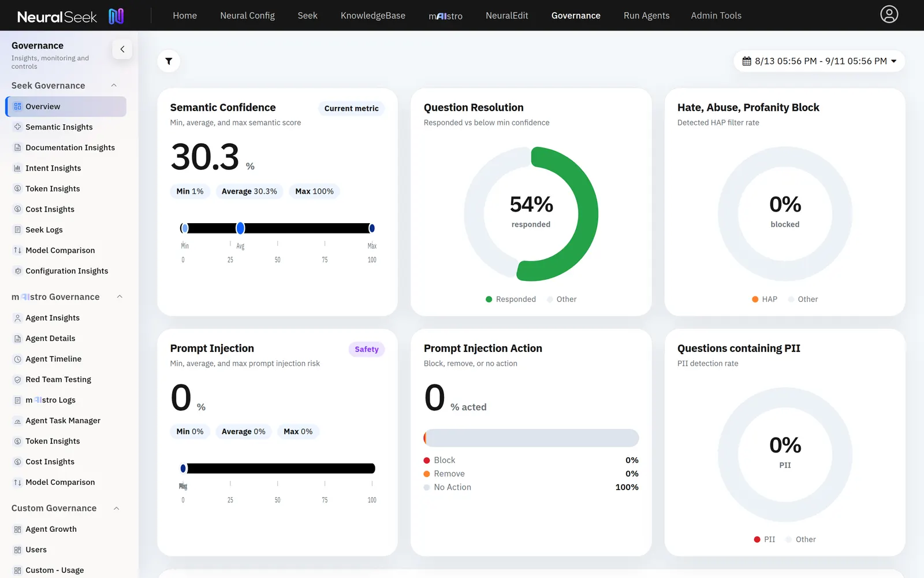Click the Max handle on Semantic Confidence slider

tap(372, 228)
